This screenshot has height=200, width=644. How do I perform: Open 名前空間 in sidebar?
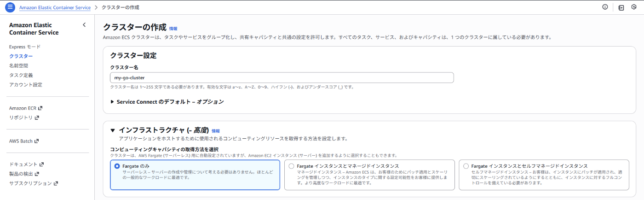click(x=18, y=65)
